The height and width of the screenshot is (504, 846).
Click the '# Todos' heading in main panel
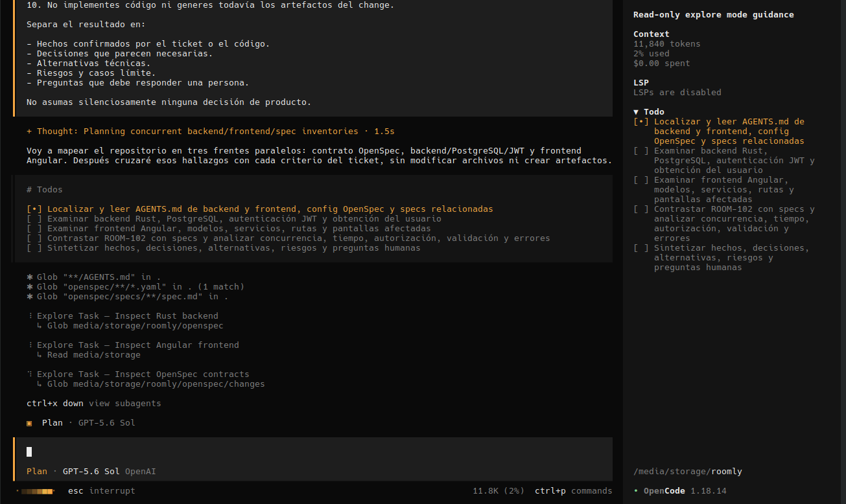coord(45,189)
